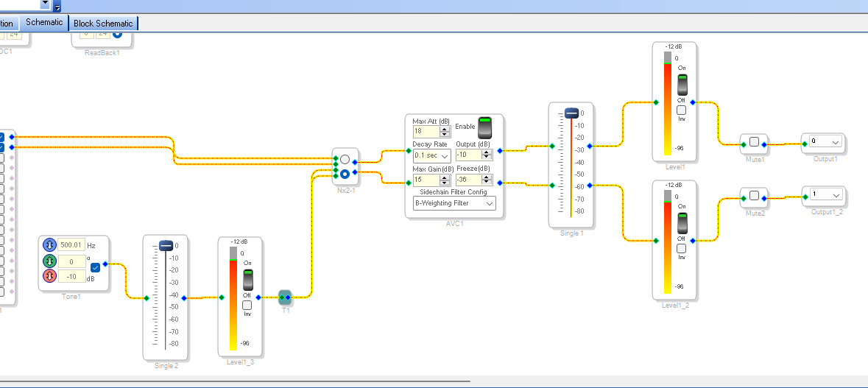
Task: Switch to the Schematic tab
Action: [44, 22]
